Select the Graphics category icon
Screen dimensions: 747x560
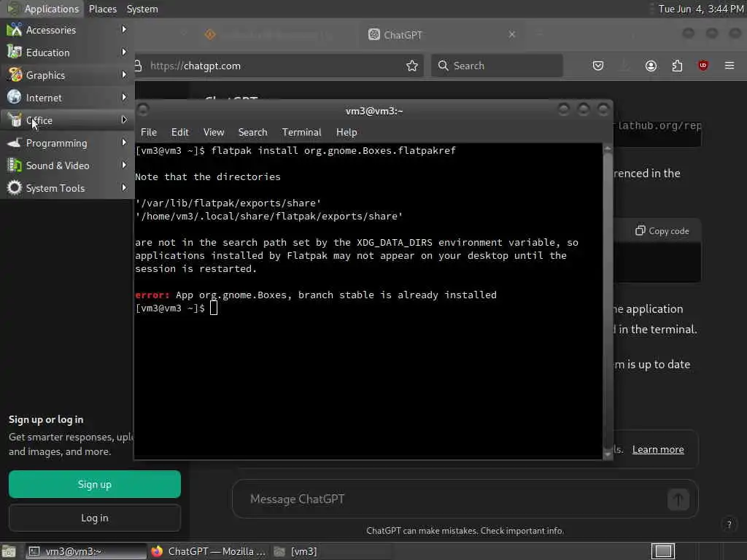pos(15,75)
